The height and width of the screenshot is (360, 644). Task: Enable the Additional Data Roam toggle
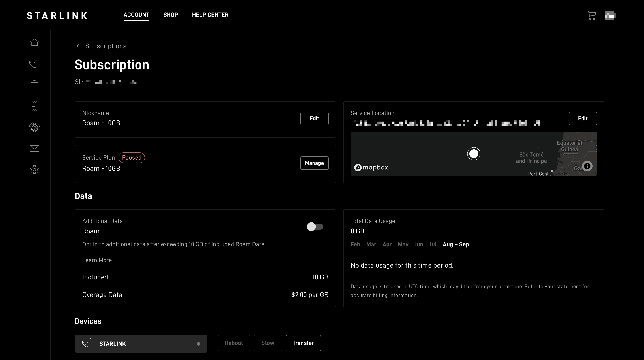tap(315, 227)
